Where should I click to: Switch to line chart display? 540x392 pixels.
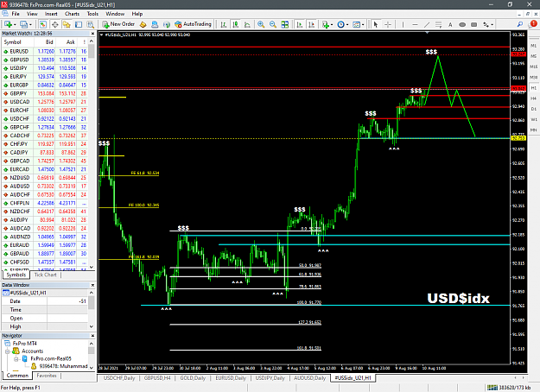(x=247, y=24)
